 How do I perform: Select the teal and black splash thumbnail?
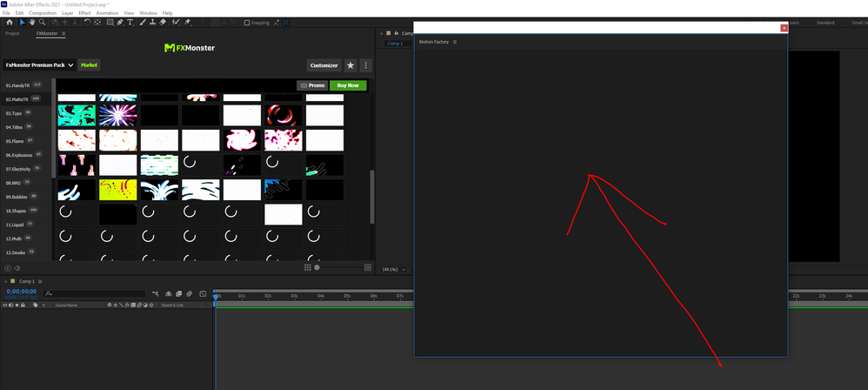coord(77,115)
